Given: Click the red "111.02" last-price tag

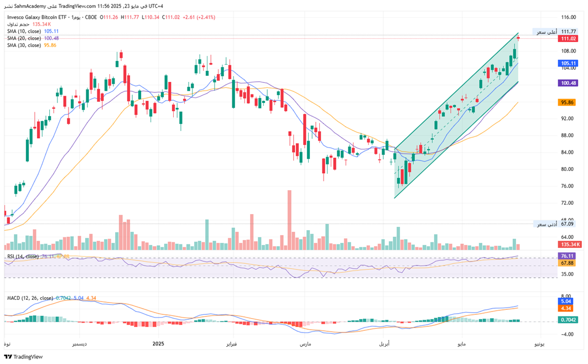Looking at the screenshot, I should click(569, 39).
